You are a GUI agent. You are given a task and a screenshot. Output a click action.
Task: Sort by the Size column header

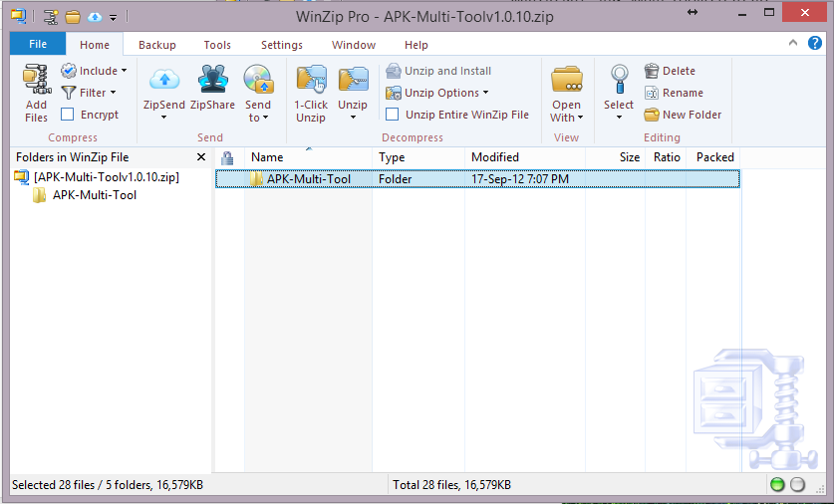[616, 157]
